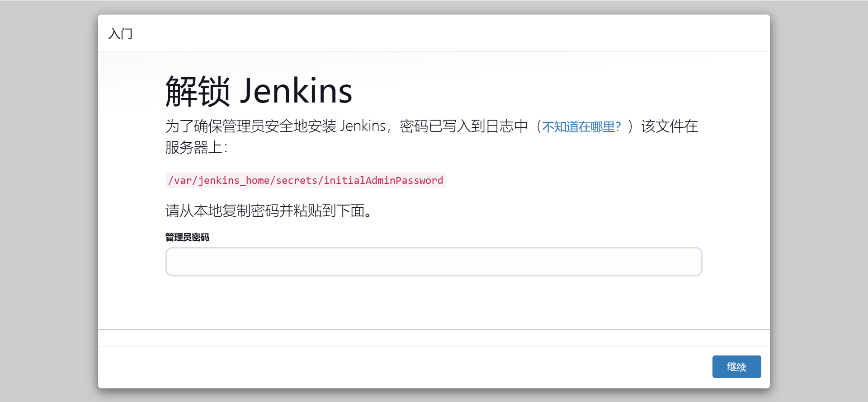Screen dimensions: 868x402
Task: Click the /var/jenkins_home/secrets/initialAdminPassword path text
Action: pyautogui.click(x=306, y=180)
